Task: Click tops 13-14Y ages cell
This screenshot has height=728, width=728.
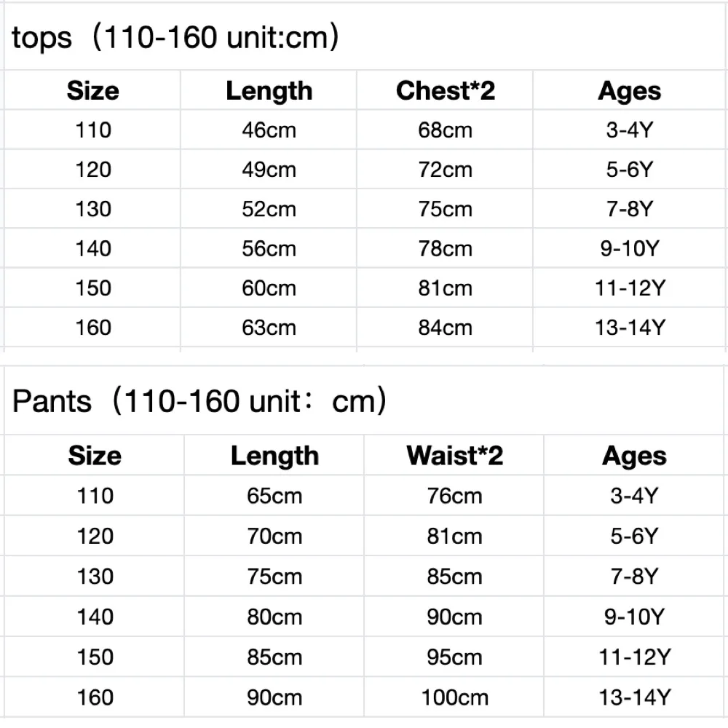Action: click(x=629, y=327)
